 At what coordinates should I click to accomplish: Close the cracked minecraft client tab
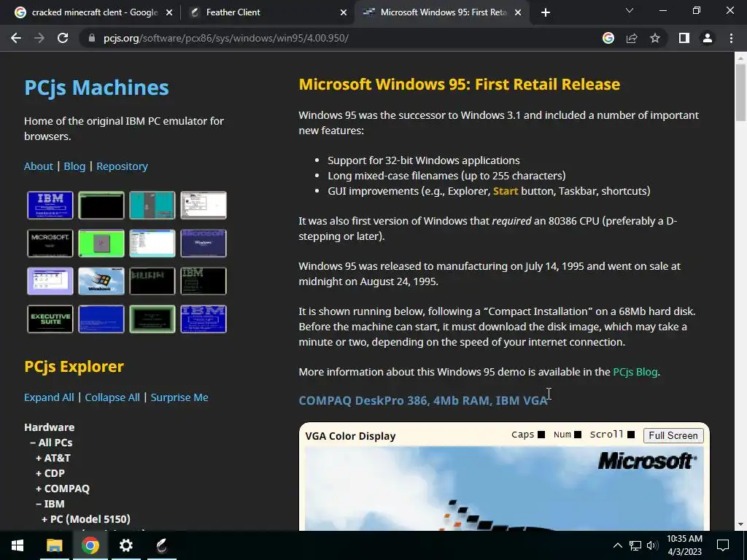[x=169, y=12]
